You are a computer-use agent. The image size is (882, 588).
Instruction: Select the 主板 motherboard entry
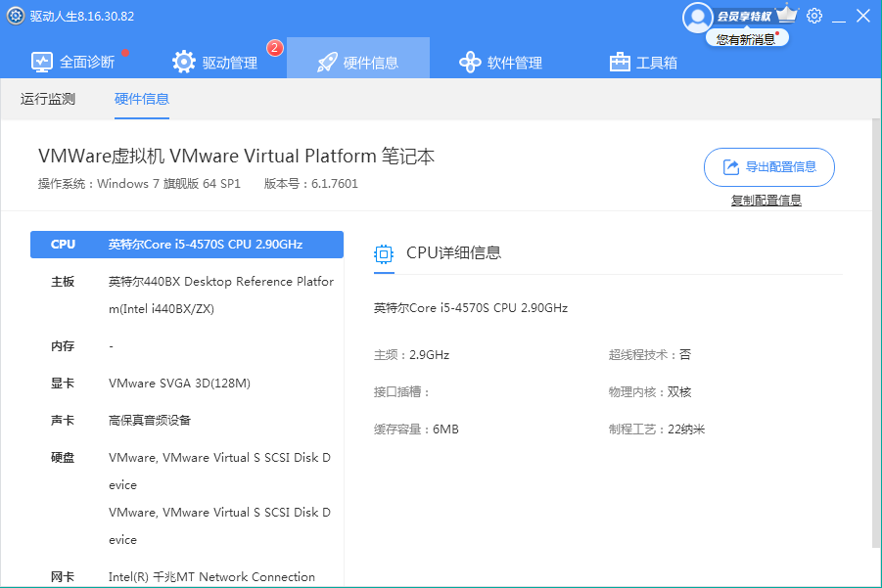click(187, 294)
